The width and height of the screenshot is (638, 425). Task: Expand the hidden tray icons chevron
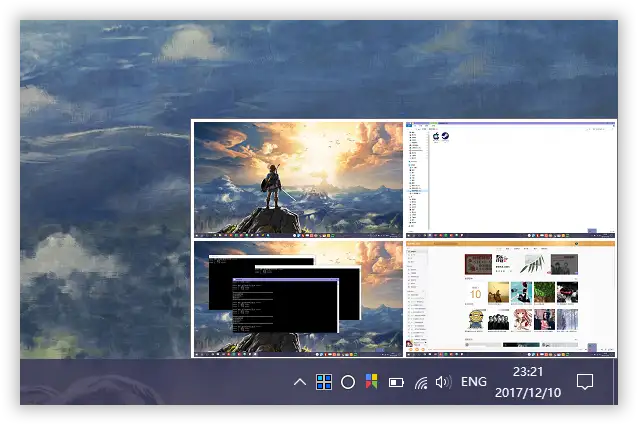(x=300, y=382)
